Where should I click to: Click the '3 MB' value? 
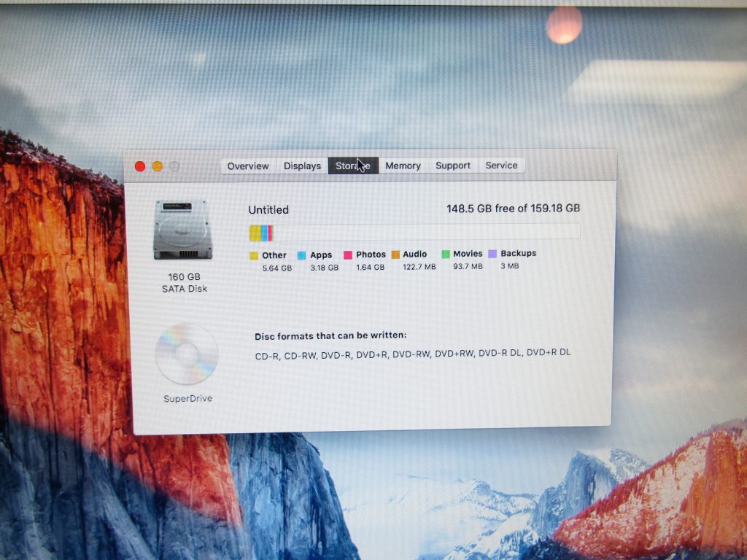[x=509, y=265]
